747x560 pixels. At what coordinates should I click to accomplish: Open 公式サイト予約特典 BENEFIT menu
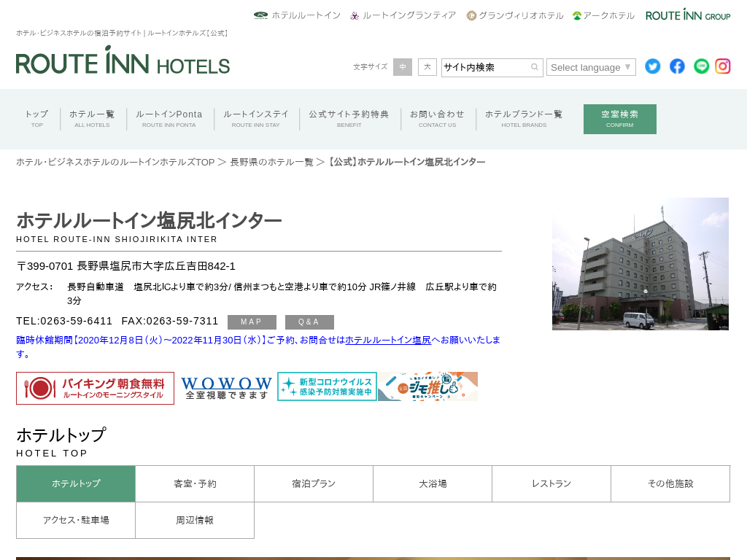tap(349, 119)
